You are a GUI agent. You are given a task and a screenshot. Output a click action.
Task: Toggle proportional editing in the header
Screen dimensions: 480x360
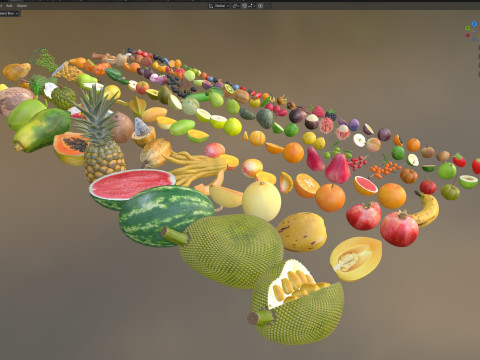[x=260, y=6]
